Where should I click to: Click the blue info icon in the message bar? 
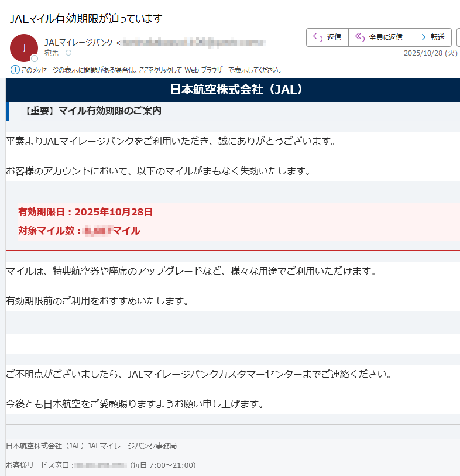coord(15,70)
